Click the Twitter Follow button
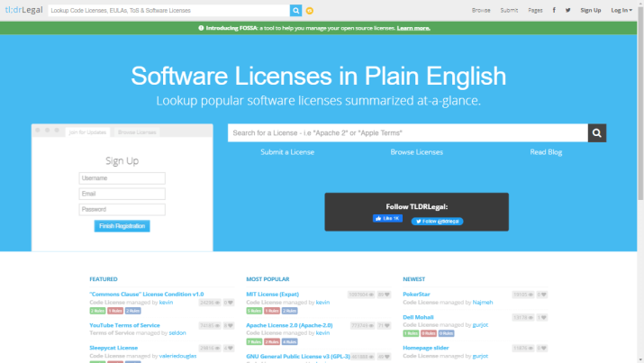Screen dimensions: 644x363 (437, 221)
